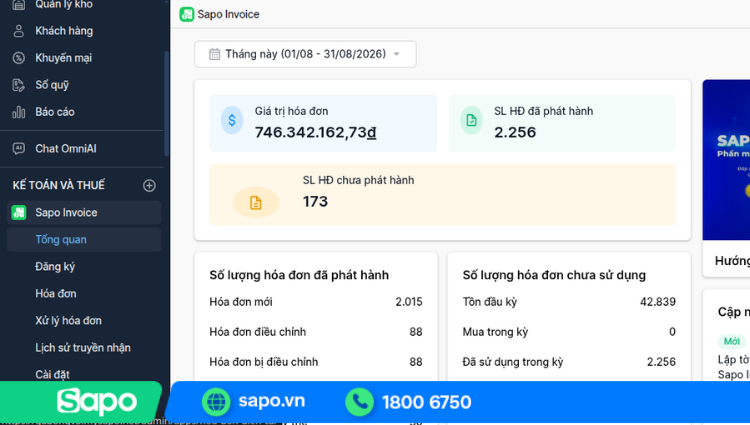
Task: Click the Quản lý kho warehouse icon
Action: [19, 5]
